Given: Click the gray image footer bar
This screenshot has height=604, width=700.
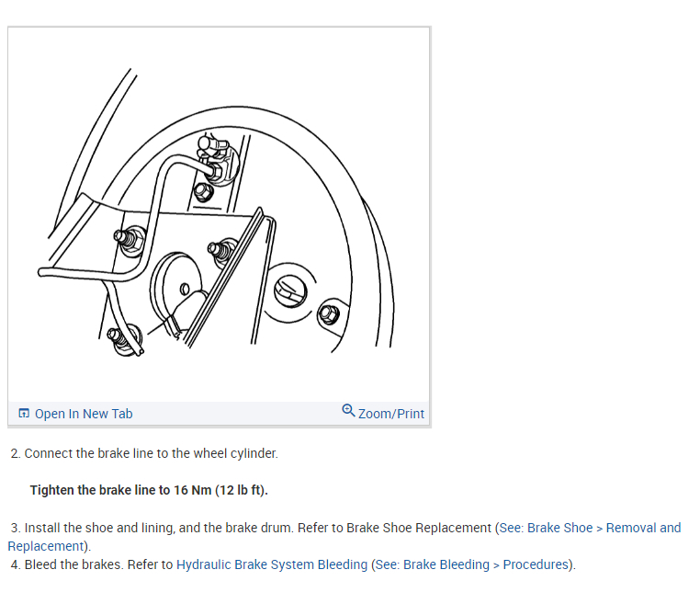Looking at the screenshot, I should [219, 414].
